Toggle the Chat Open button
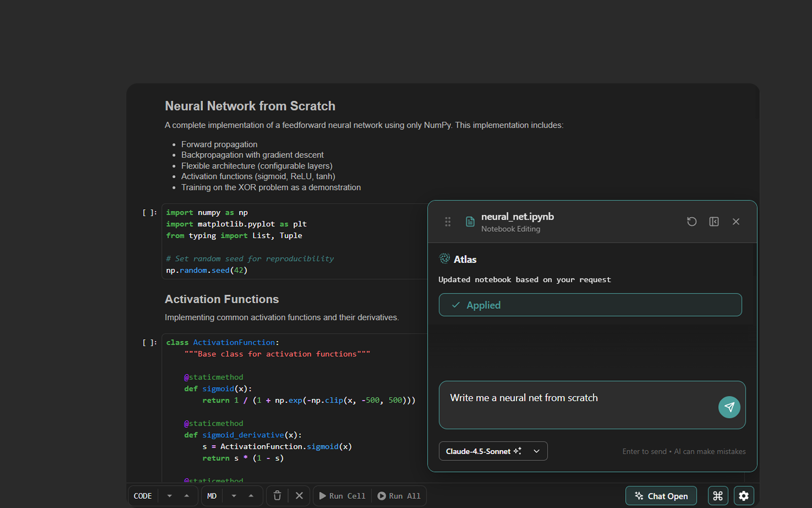The height and width of the screenshot is (508, 812). [661, 495]
